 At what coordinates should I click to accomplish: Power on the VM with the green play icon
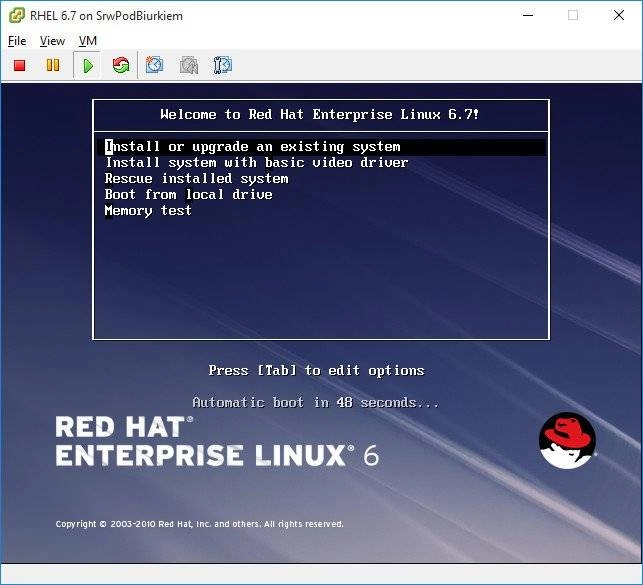coord(87,66)
